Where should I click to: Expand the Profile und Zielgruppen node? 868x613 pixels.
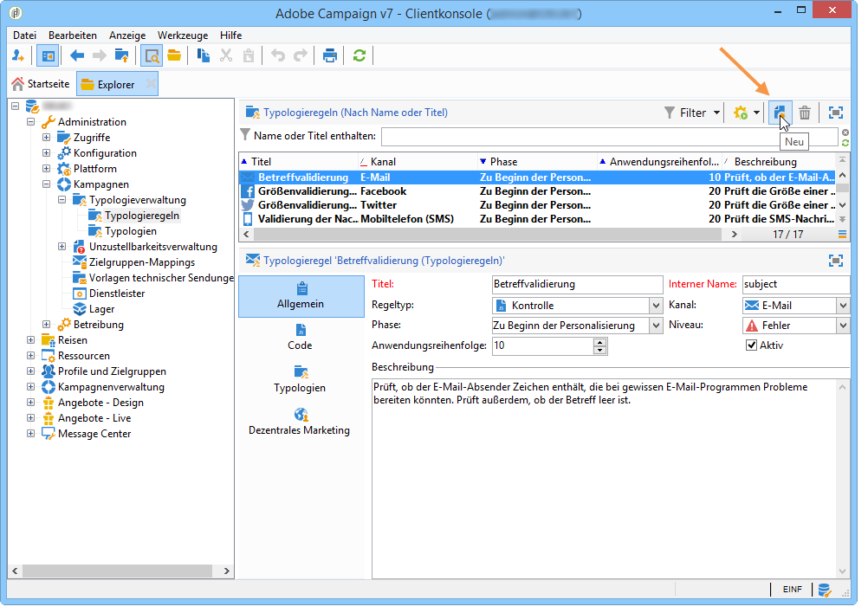(x=31, y=371)
